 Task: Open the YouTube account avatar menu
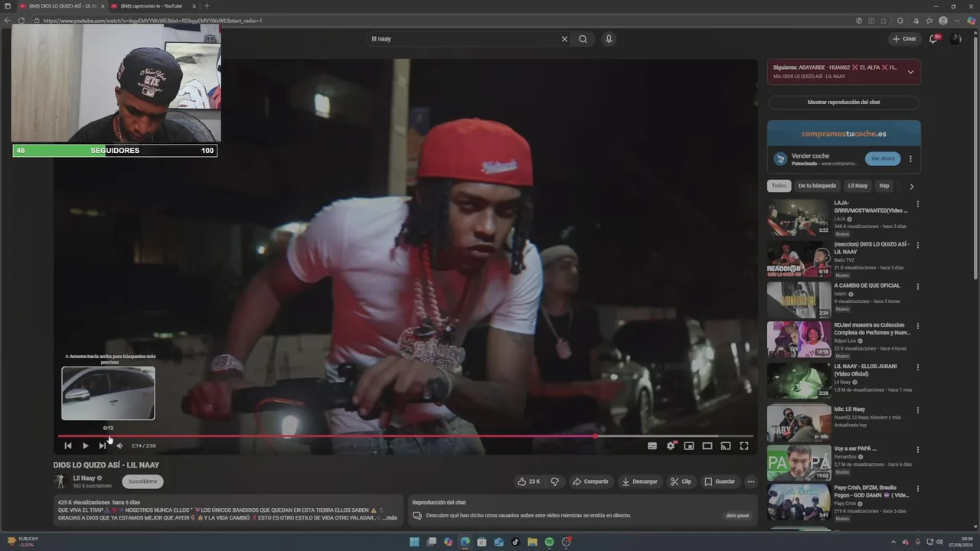[x=955, y=39]
